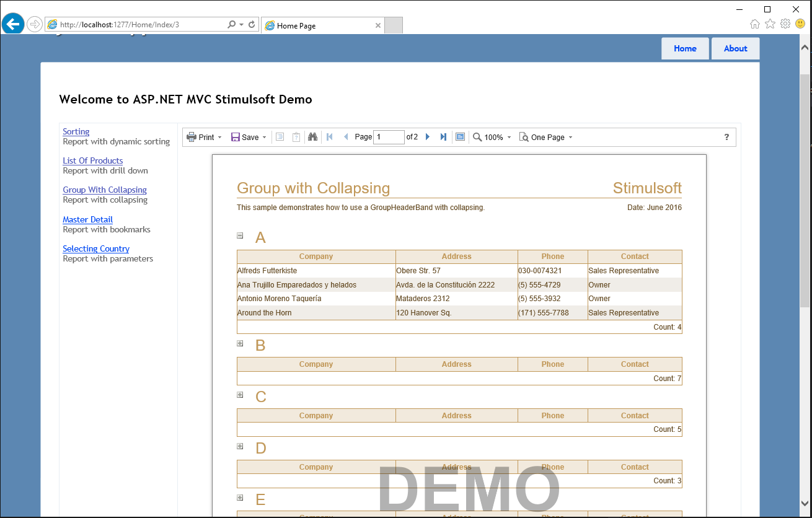Image resolution: width=812 pixels, height=518 pixels.
Task: Open browser Tools gear icon
Action: click(x=785, y=24)
